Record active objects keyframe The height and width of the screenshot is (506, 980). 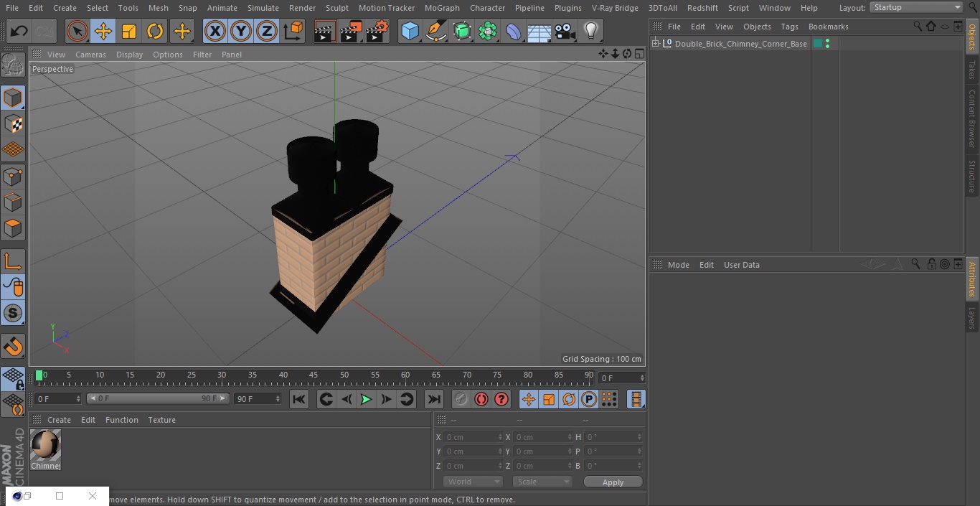coord(461,399)
